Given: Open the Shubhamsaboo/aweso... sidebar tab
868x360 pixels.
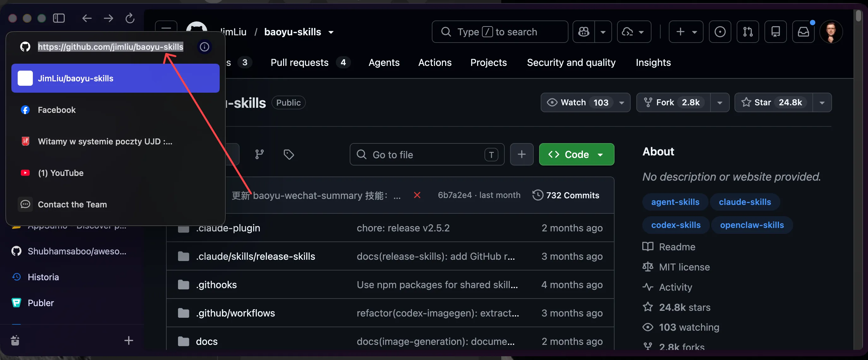Looking at the screenshot, I should click(x=69, y=251).
